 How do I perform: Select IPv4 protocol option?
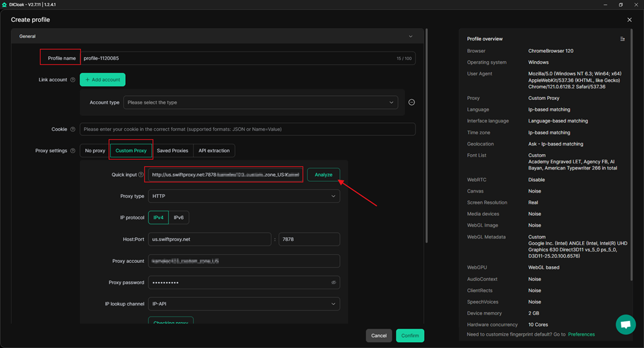coord(158,218)
